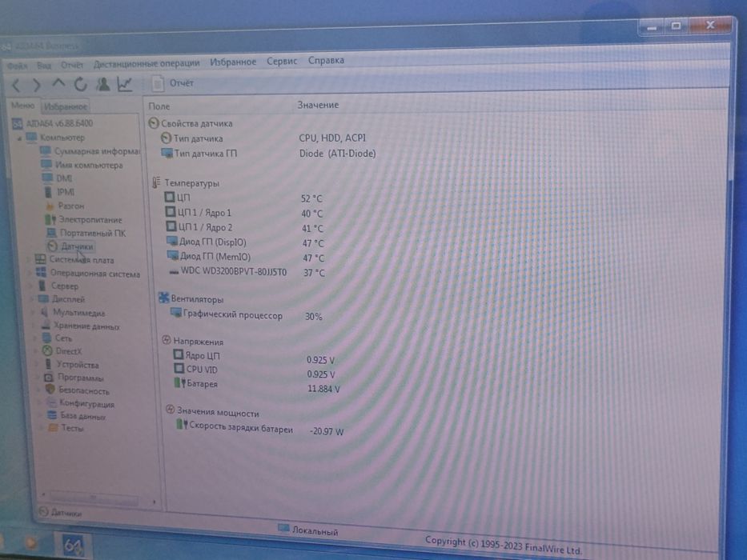Select Диод ГП (DispIO) row
This screenshot has width=747, height=560.
pyautogui.click(x=207, y=242)
